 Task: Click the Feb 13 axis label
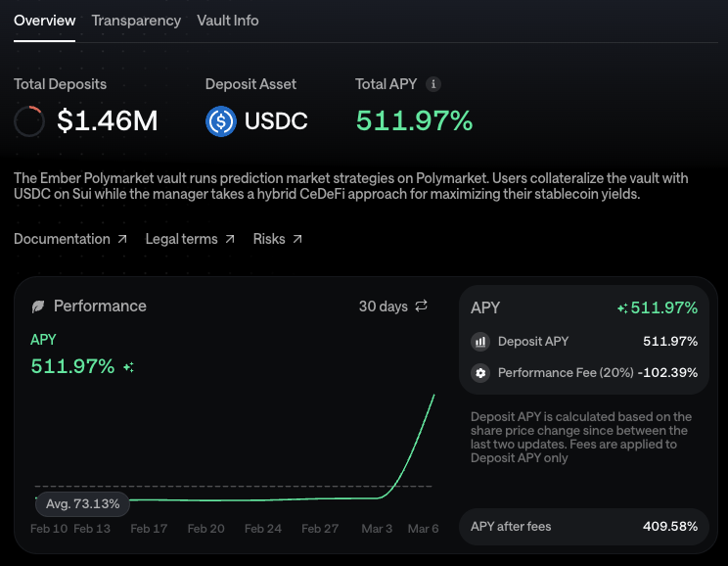(x=92, y=529)
